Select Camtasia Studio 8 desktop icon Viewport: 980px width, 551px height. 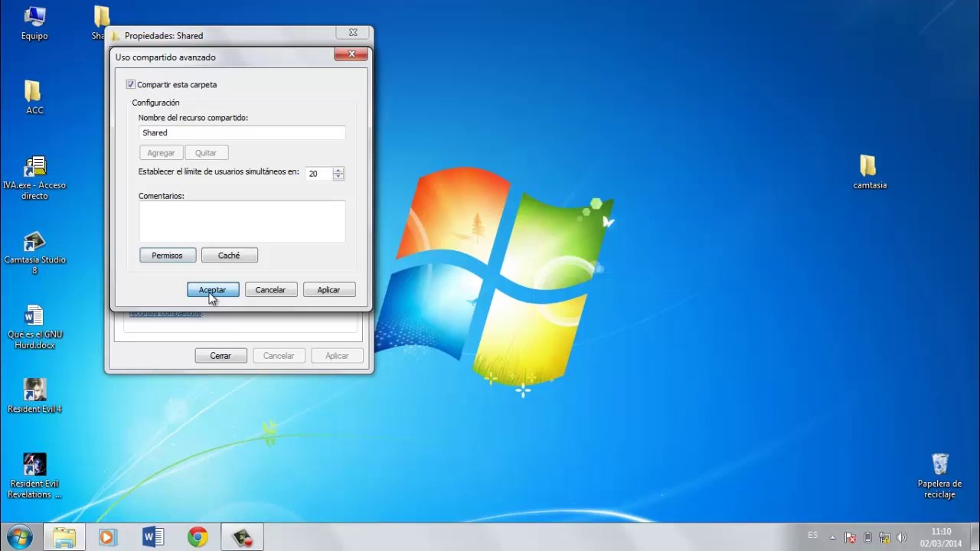[x=34, y=253]
